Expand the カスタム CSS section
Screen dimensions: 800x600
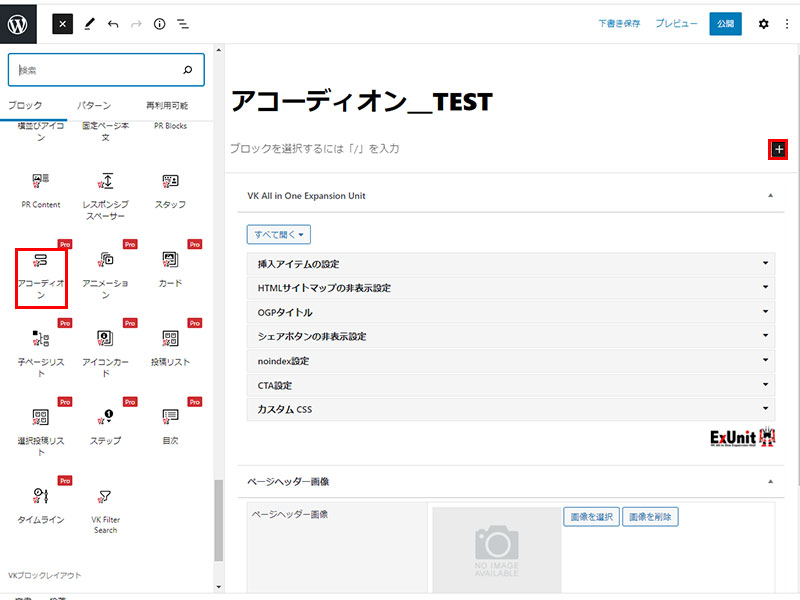pos(510,409)
